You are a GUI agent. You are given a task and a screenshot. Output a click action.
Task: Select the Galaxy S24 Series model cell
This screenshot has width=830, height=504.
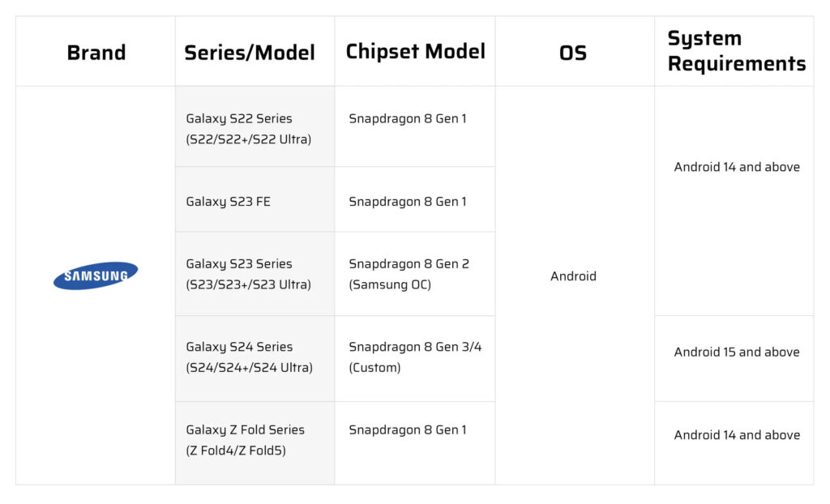click(x=249, y=357)
